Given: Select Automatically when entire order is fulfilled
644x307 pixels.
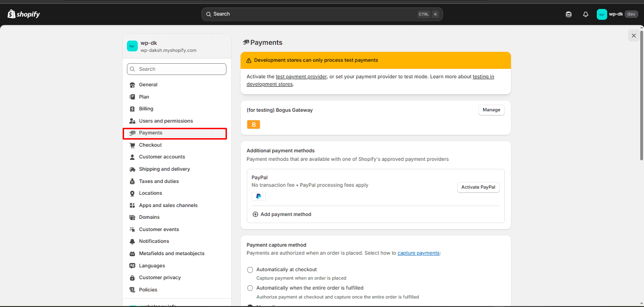Looking at the screenshot, I should [x=250, y=288].
